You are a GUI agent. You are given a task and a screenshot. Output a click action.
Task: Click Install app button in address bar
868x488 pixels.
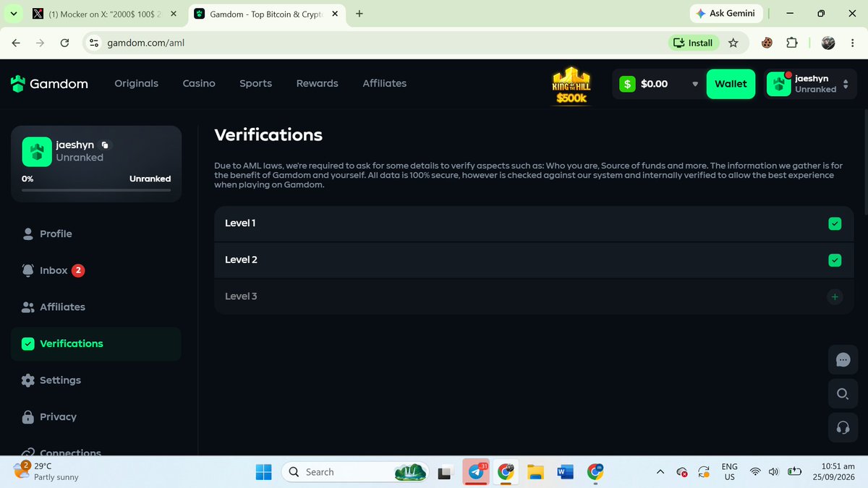pos(693,43)
